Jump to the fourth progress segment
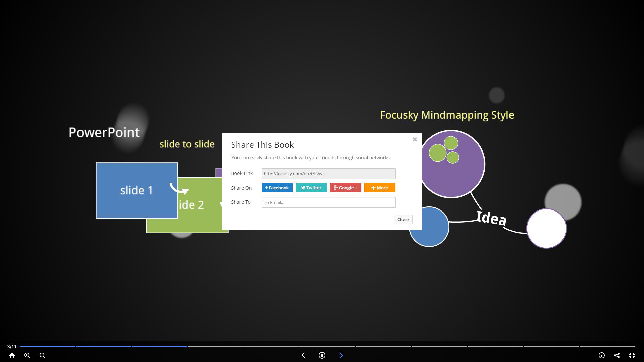644x362 pixels. coord(216,346)
